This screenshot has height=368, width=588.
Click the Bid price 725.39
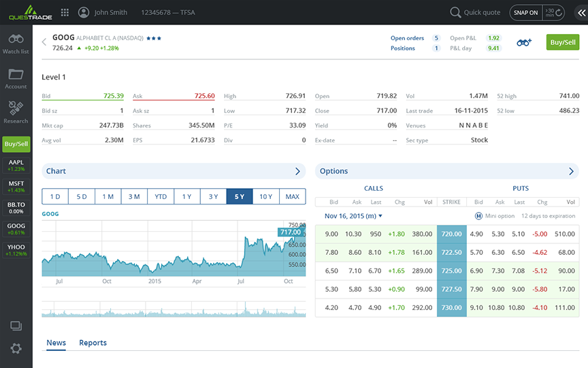coord(114,96)
